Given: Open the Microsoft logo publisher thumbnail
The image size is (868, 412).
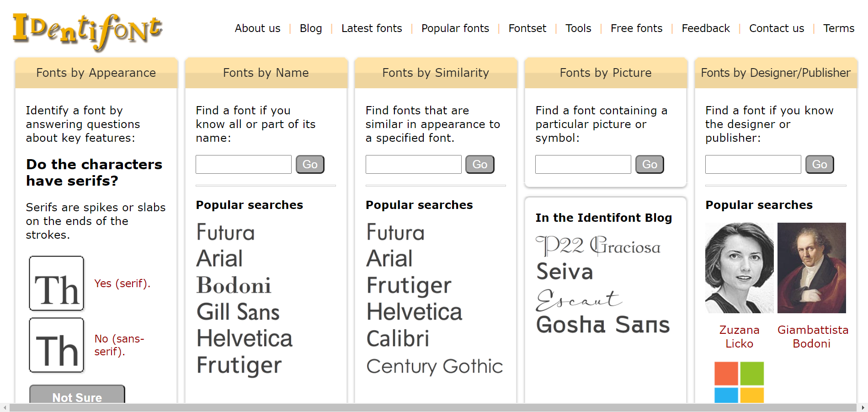Looking at the screenshot, I should 739,382.
